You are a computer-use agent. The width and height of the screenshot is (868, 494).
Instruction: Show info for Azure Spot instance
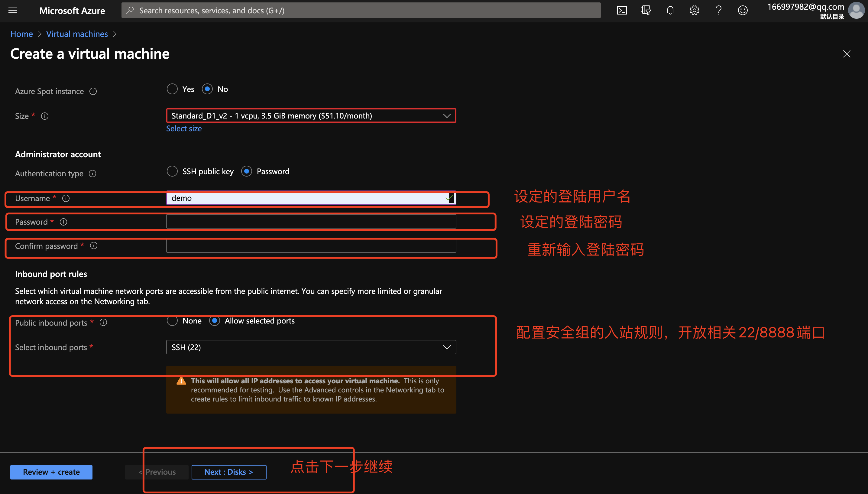93,91
